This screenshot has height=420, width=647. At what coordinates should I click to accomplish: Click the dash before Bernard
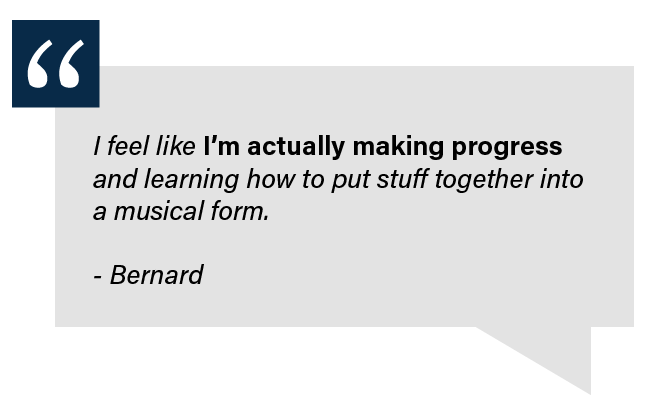pos(98,276)
